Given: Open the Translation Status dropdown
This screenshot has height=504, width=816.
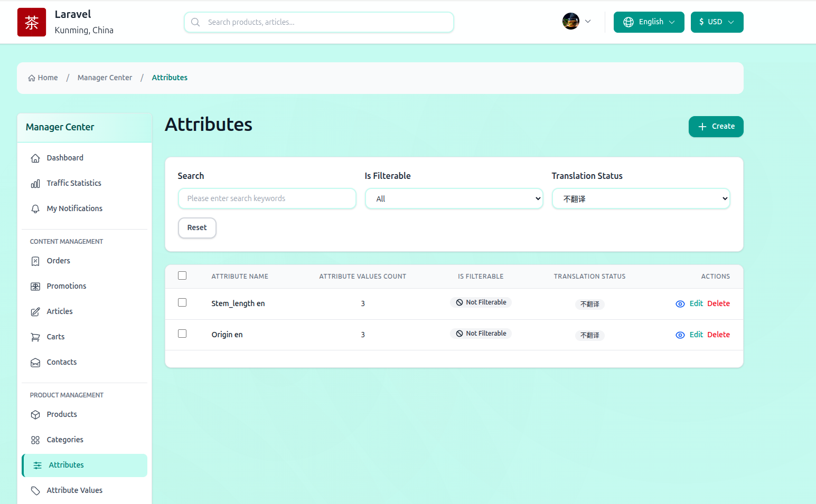Looking at the screenshot, I should (641, 198).
